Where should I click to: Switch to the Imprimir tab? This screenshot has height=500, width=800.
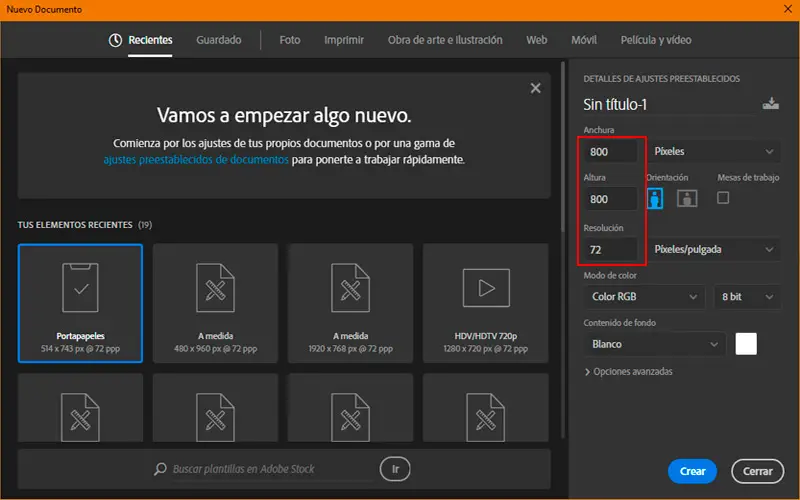[x=344, y=40]
